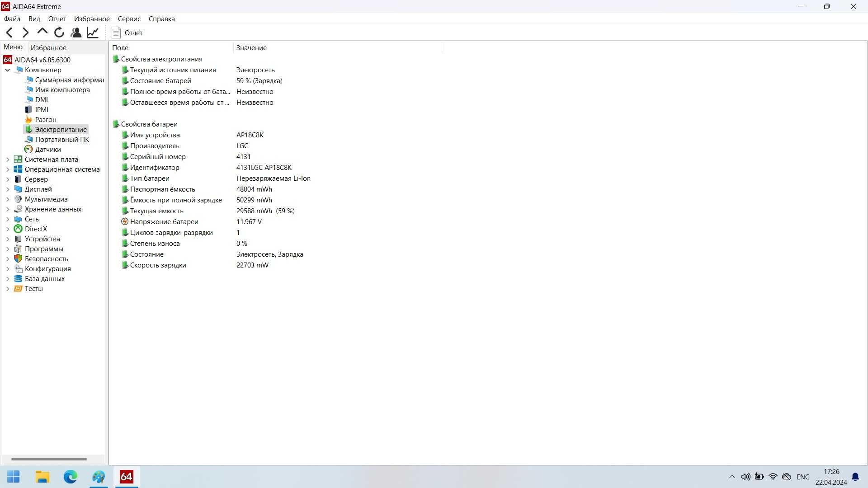Open the Windows Start button

point(14,477)
